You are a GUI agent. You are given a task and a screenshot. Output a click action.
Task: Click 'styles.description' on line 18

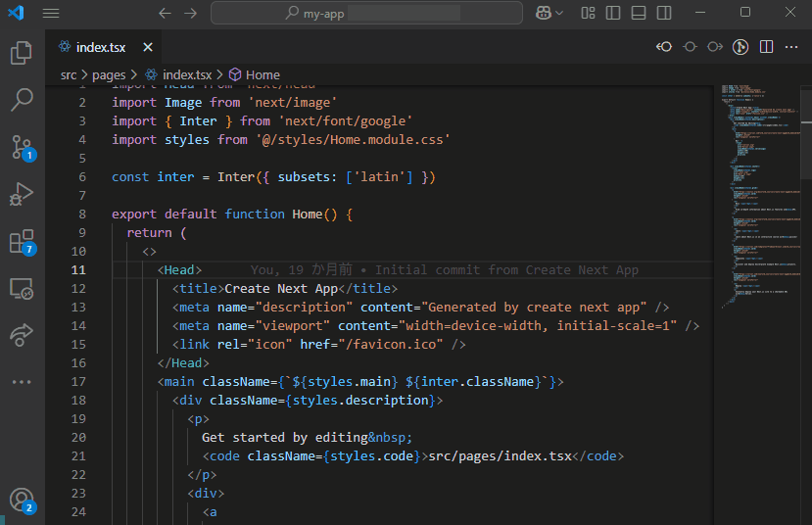[x=360, y=401]
